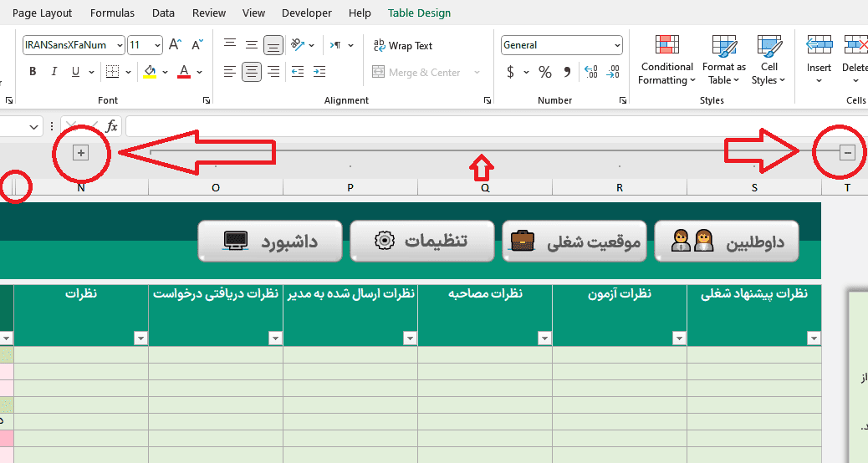Toggle bold formatting
This screenshot has width=868, height=463.
(x=33, y=71)
